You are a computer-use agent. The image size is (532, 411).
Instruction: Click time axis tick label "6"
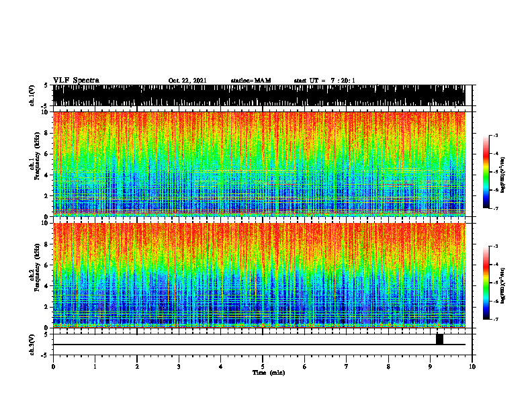305,367
